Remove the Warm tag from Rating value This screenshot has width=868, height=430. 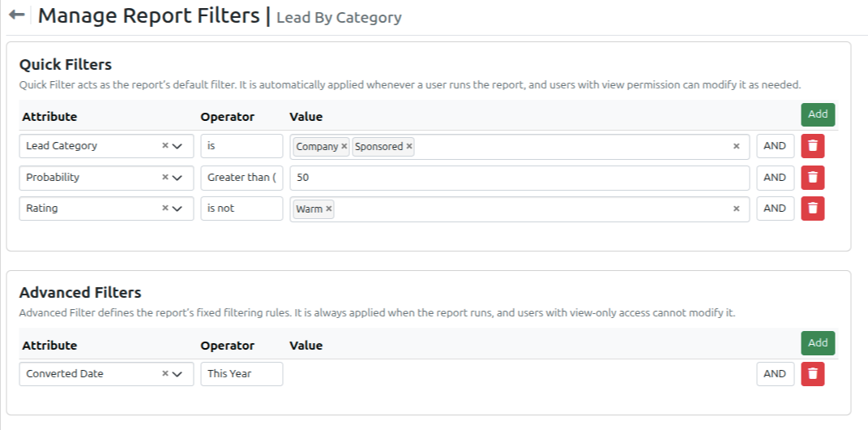coord(329,209)
